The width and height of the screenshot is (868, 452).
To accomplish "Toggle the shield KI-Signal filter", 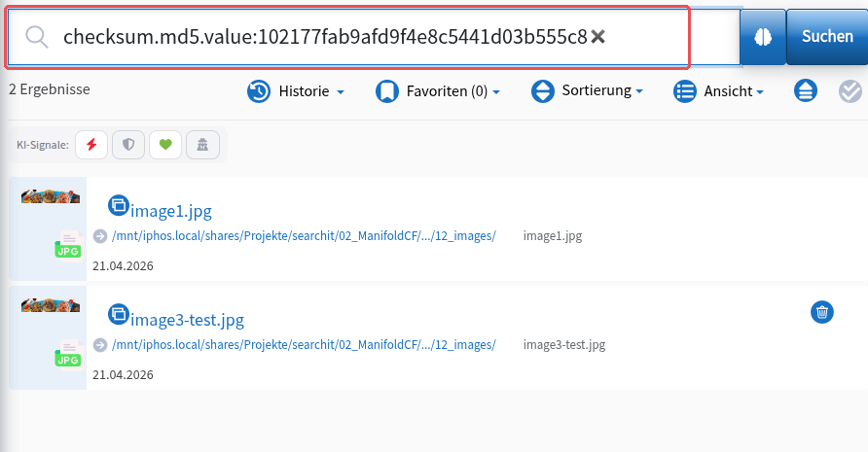I will pos(128,145).
